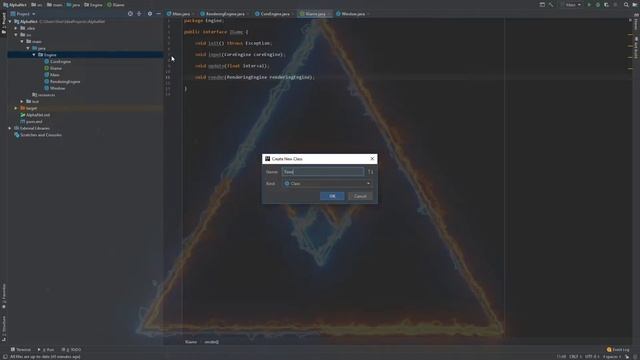Click IGame breadcrumb in navigation bar
Image resolution: width=640 pixels, height=360 pixels.
pyautogui.click(x=116, y=5)
